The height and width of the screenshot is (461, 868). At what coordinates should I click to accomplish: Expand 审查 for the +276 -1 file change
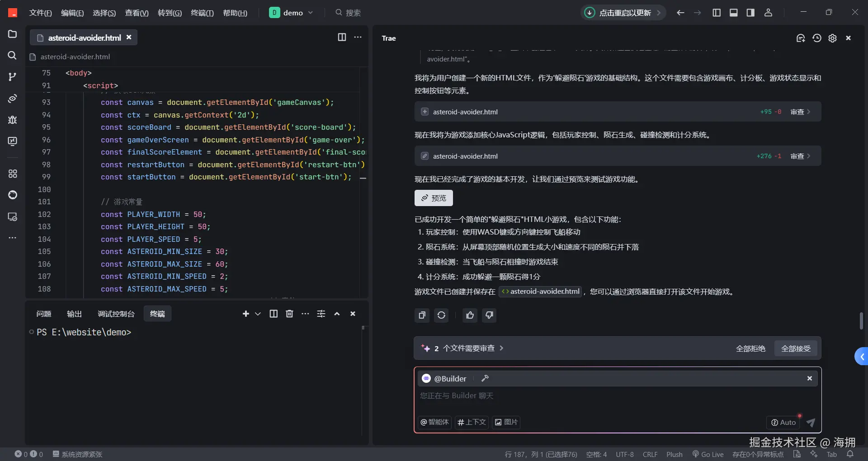point(800,156)
